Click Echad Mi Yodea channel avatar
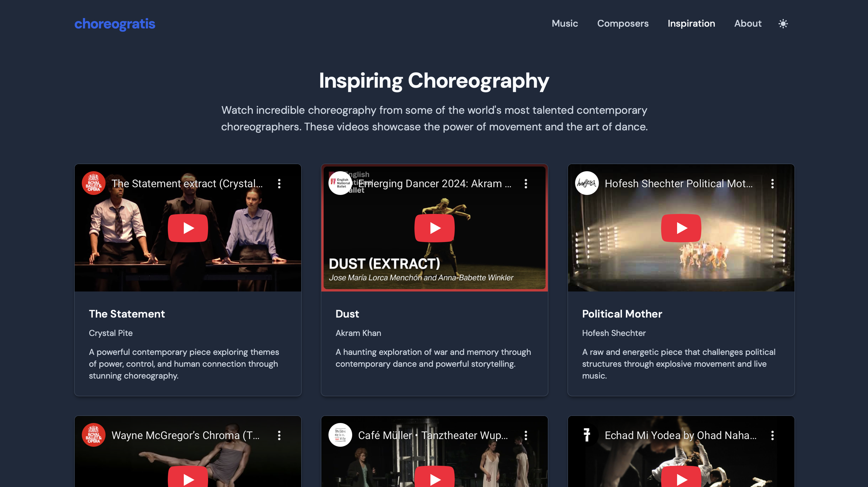 click(587, 435)
